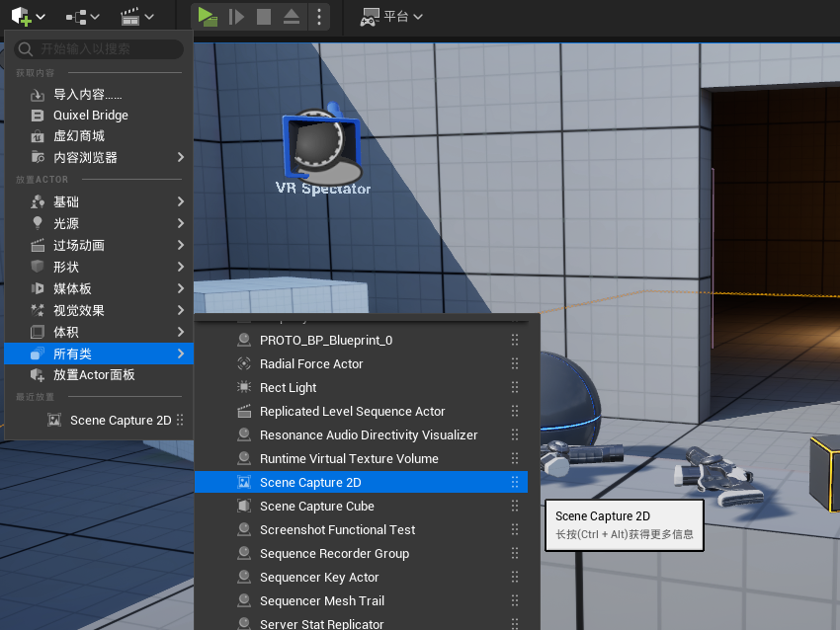
Task: Select Rect Light in the class list
Action: point(288,388)
